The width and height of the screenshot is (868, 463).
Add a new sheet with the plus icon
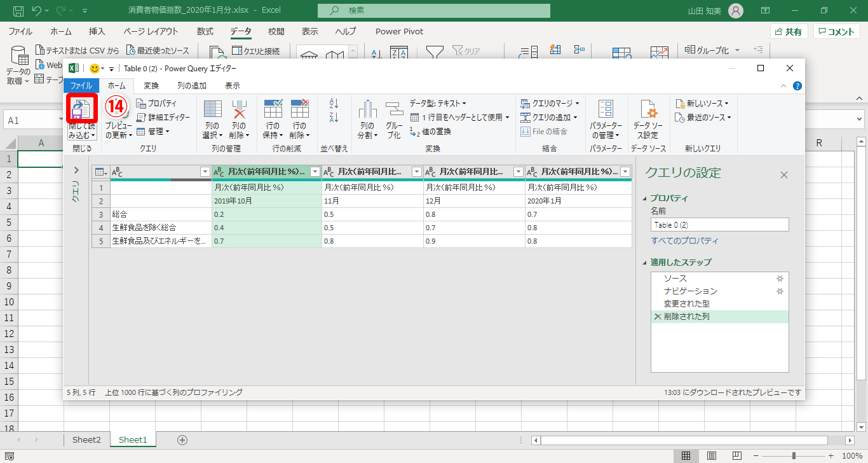pos(182,440)
